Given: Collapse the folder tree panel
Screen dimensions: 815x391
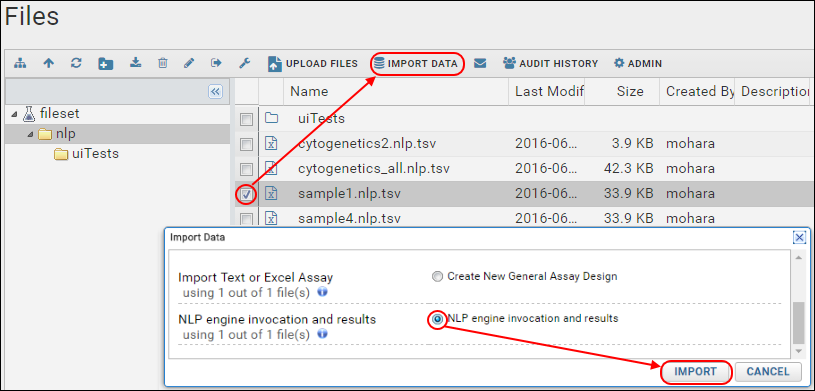Looking at the screenshot, I should tap(216, 92).
